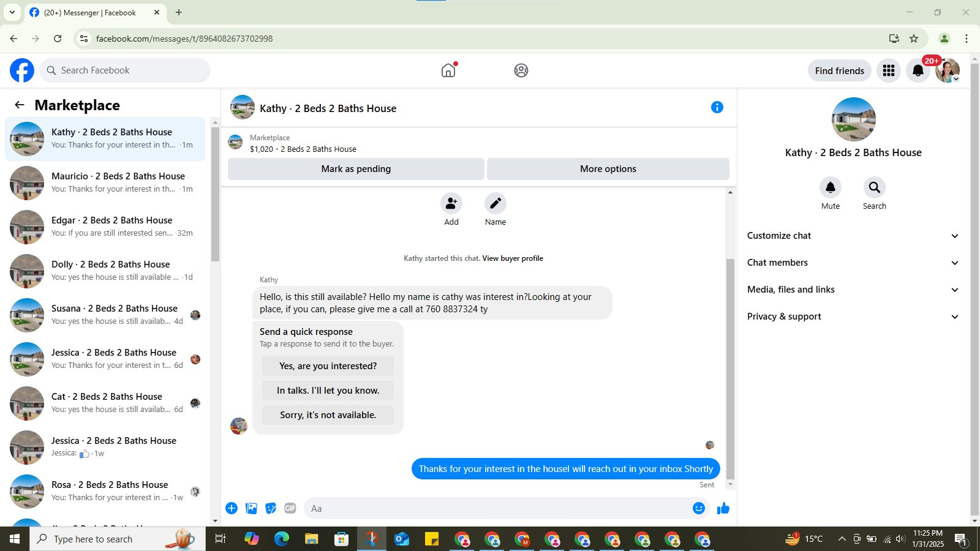This screenshot has height=551, width=980.
Task: Open the Home feed icon
Action: pos(448,70)
